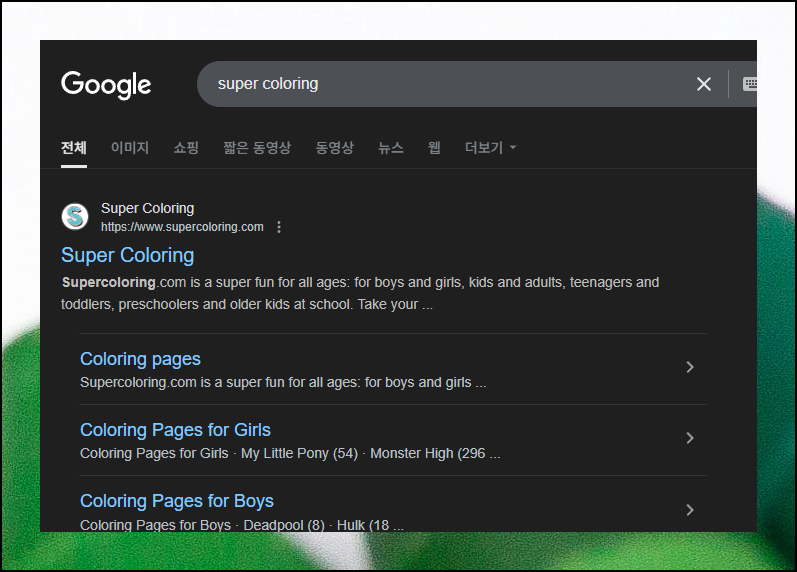The width and height of the screenshot is (797, 572).
Task: Open the on-screen keyboard icon in search bar
Action: 750,84
